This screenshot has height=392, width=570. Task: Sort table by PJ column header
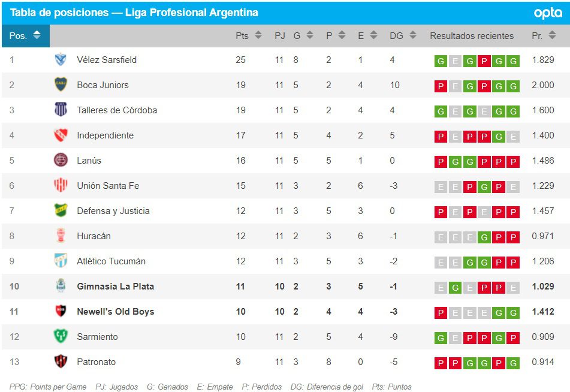280,36
